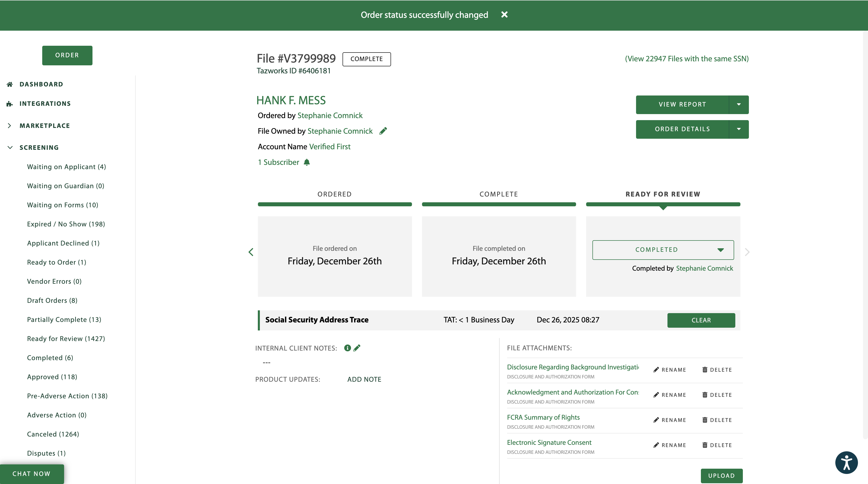868x484 pixels.
Task: Click the subscriber bell icon
Action: [307, 162]
